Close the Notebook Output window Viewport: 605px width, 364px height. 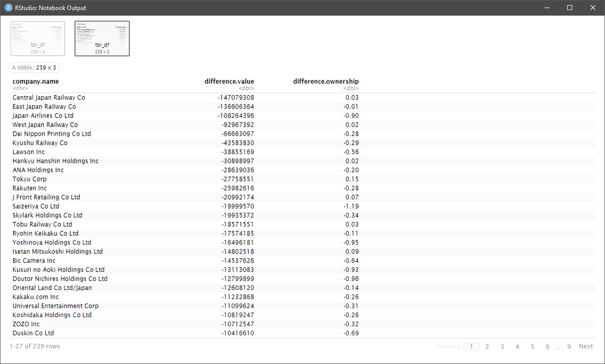[x=593, y=8]
